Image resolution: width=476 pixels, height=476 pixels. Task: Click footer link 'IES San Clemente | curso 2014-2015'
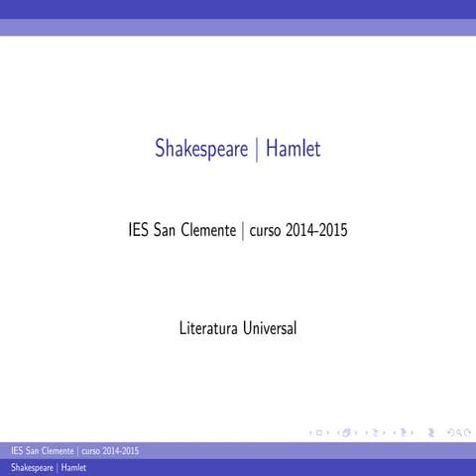pos(74,451)
